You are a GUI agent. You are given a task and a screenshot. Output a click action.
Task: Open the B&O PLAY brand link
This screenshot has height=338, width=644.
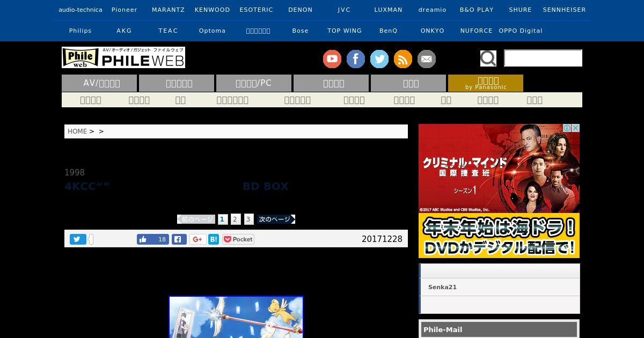[477, 10]
